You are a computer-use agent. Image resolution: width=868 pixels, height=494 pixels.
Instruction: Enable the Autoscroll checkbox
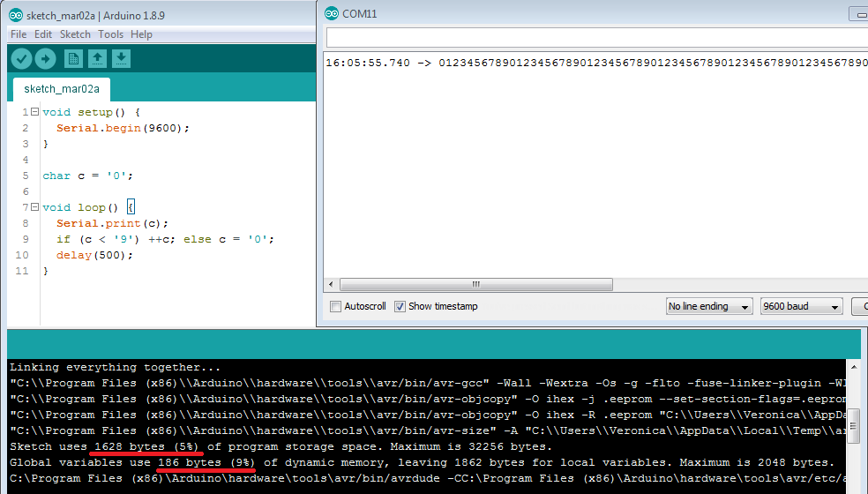coord(335,306)
